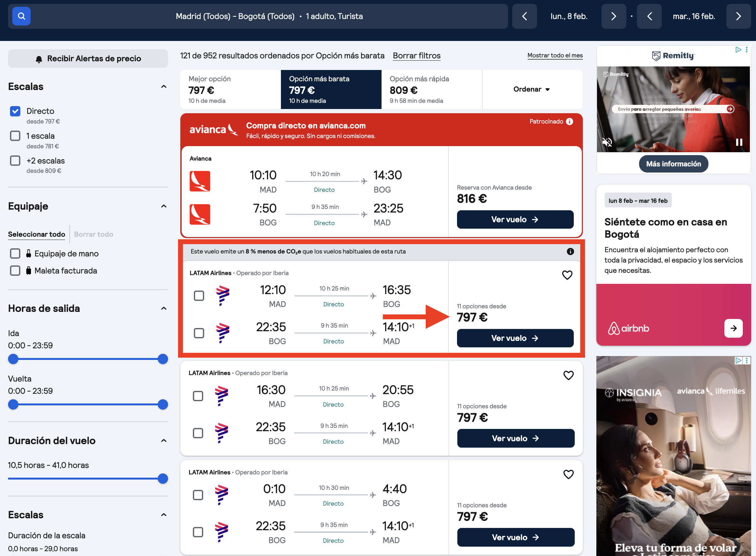
Task: Check the Equipaje de mano option
Action: (15, 253)
